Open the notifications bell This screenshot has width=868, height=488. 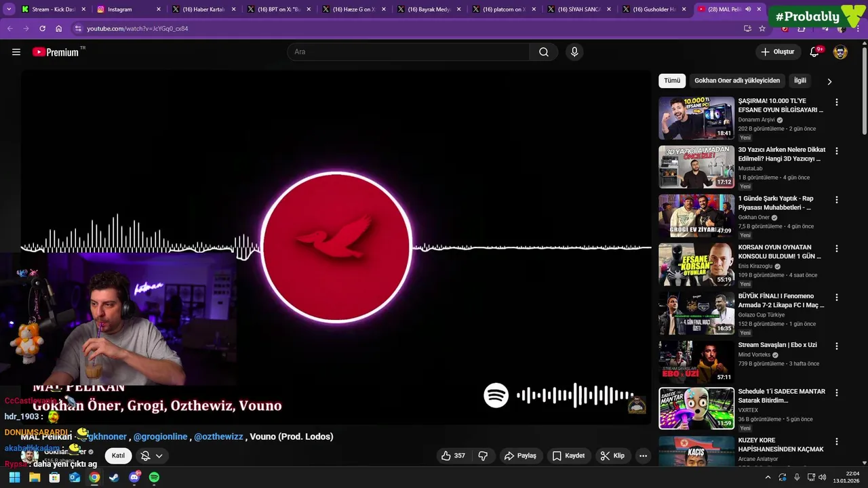coord(815,52)
